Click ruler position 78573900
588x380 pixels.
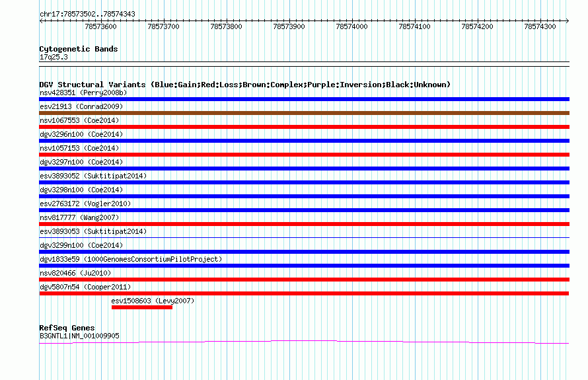click(x=289, y=26)
